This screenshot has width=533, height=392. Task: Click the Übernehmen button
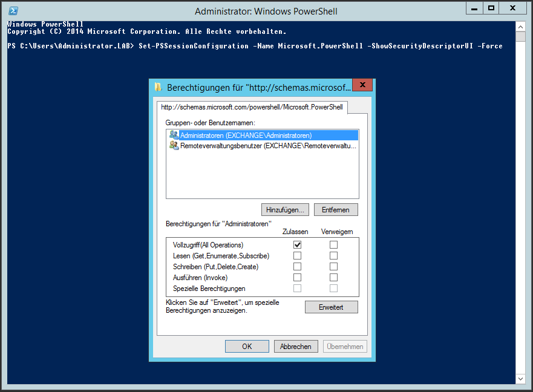coord(345,347)
